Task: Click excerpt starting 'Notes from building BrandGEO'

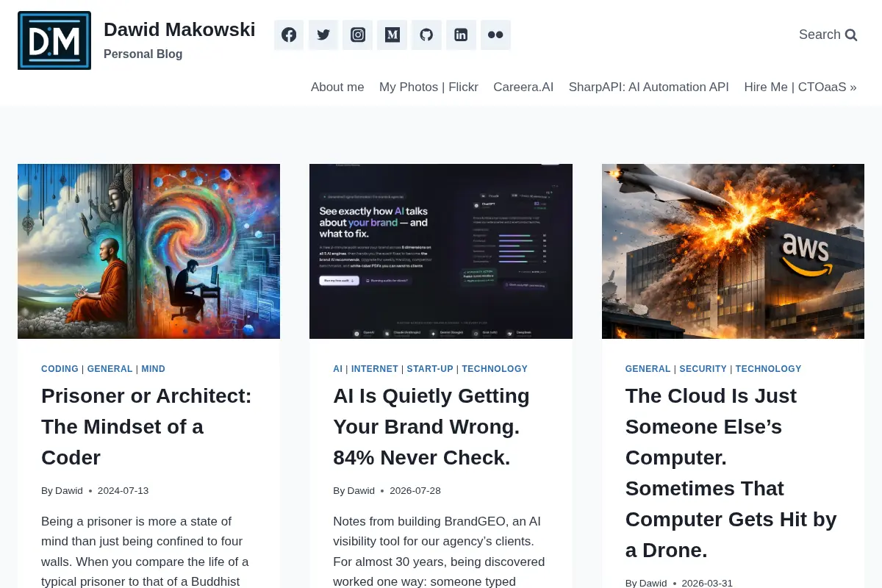Action: pyautogui.click(x=439, y=551)
